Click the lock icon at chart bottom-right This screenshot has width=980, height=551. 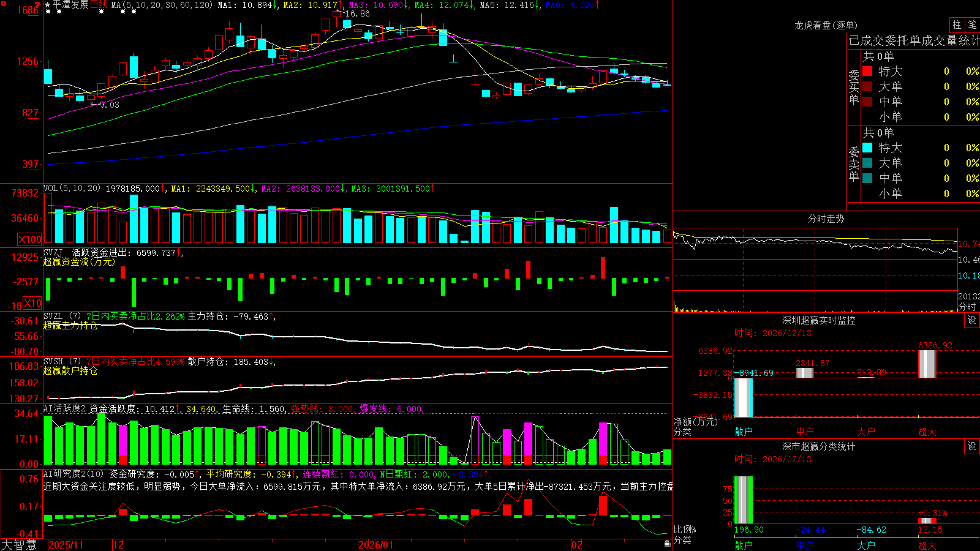tap(667, 544)
